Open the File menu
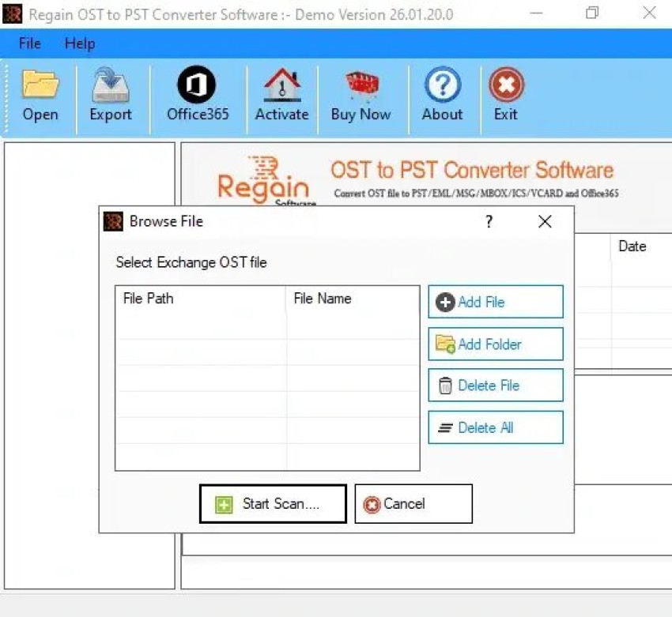The height and width of the screenshot is (617, 672). point(28,43)
